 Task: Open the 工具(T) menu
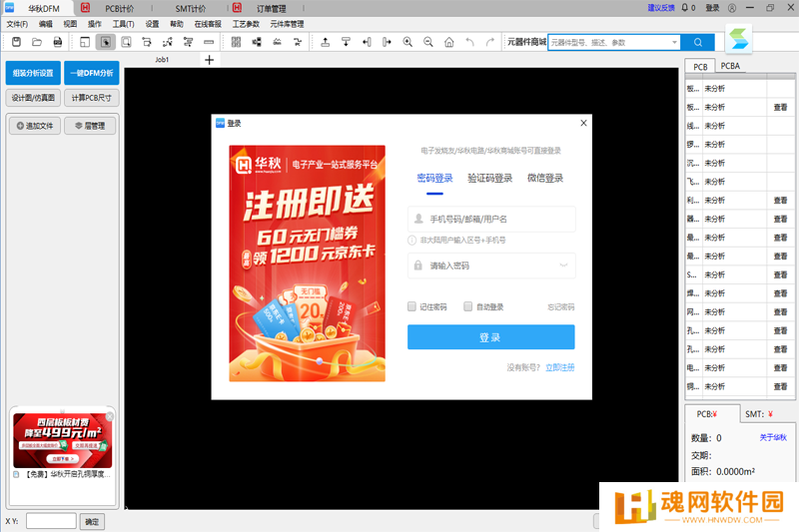(123, 24)
